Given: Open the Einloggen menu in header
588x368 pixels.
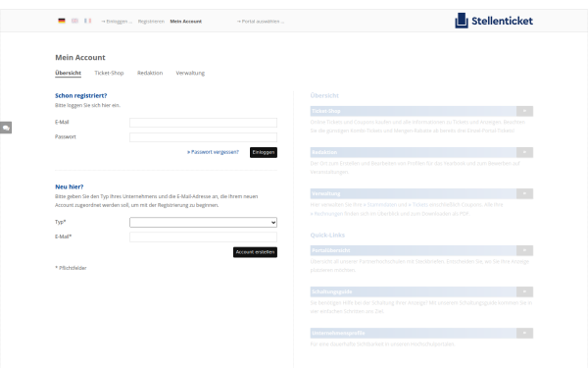Looking at the screenshot, I should tap(117, 22).
